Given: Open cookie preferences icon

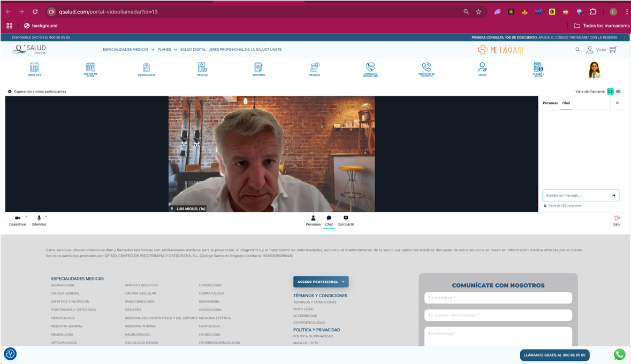Looking at the screenshot, I should coord(10,353).
